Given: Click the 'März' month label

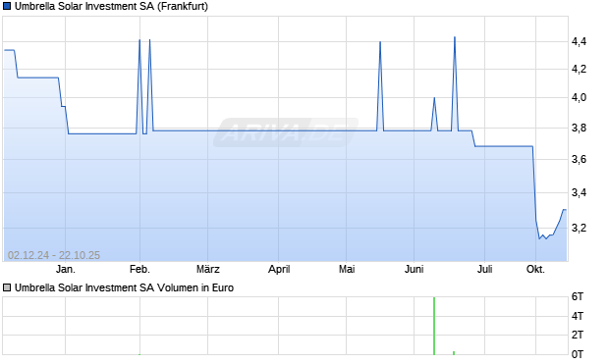Looking at the screenshot, I should point(208,269).
